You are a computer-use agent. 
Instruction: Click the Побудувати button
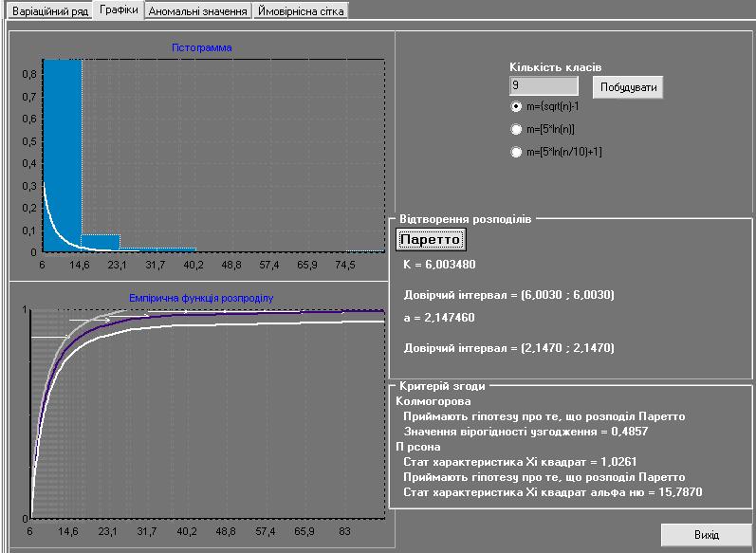tap(628, 87)
